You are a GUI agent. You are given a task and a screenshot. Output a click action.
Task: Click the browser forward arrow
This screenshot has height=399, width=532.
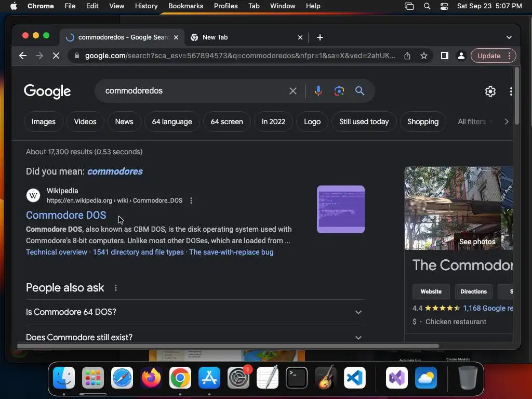(x=39, y=56)
